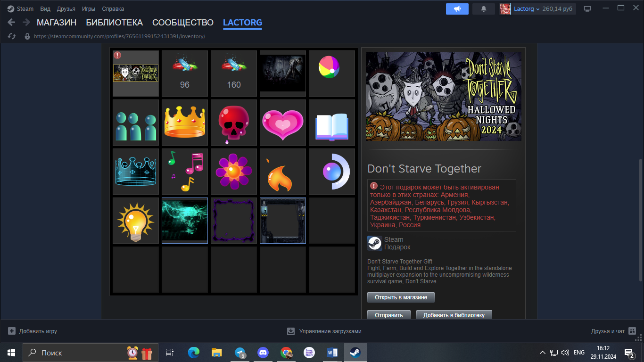This screenshot has width=644, height=362.
Task: Expand the Lactorg account dropdown
Action: point(537,9)
